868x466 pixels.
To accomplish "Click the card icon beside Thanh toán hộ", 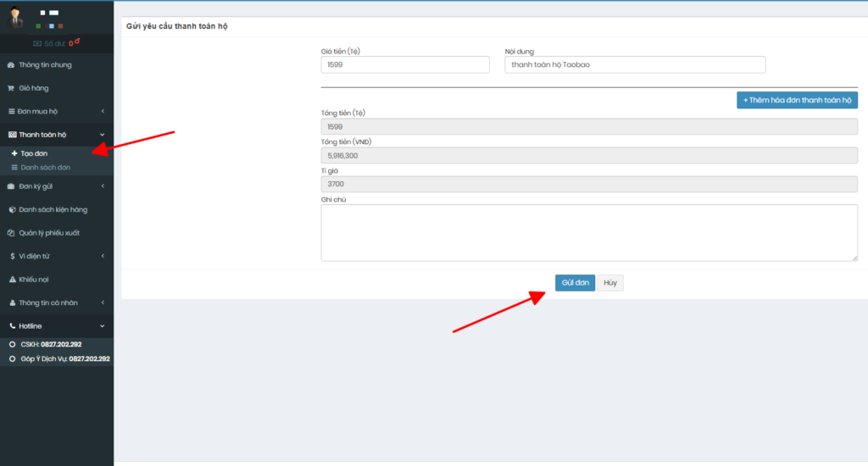I will click(x=12, y=135).
